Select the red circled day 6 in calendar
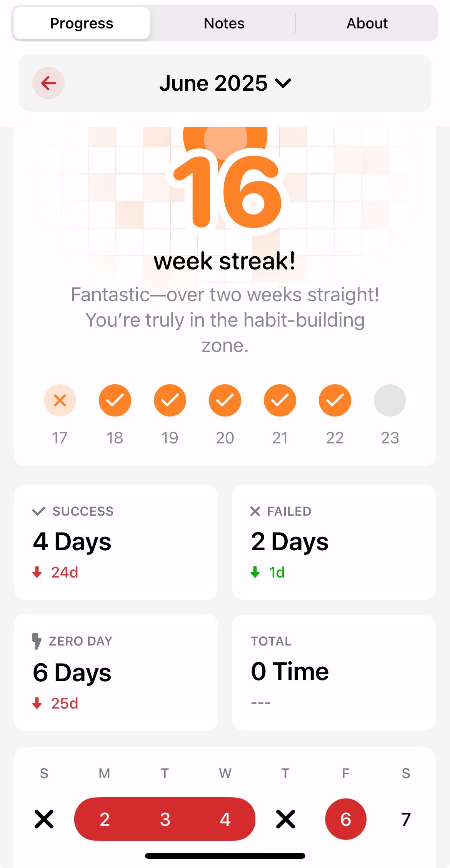The width and height of the screenshot is (450, 868). tap(346, 819)
